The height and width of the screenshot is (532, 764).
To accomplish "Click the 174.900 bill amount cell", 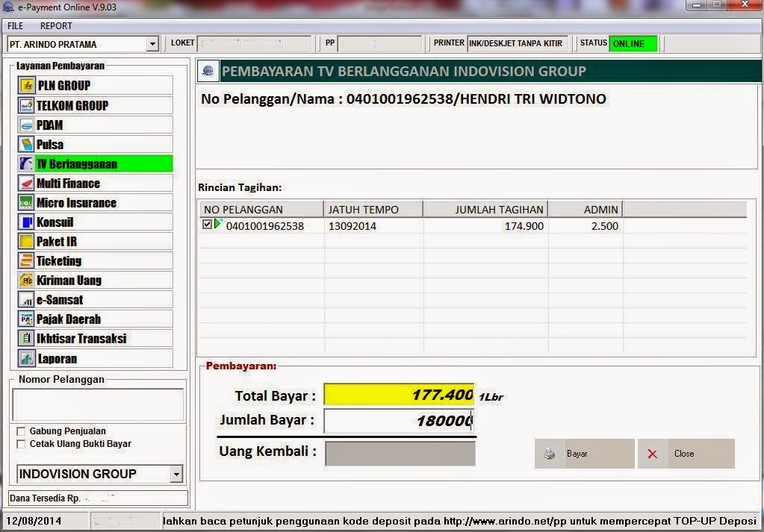I will coord(524,226).
